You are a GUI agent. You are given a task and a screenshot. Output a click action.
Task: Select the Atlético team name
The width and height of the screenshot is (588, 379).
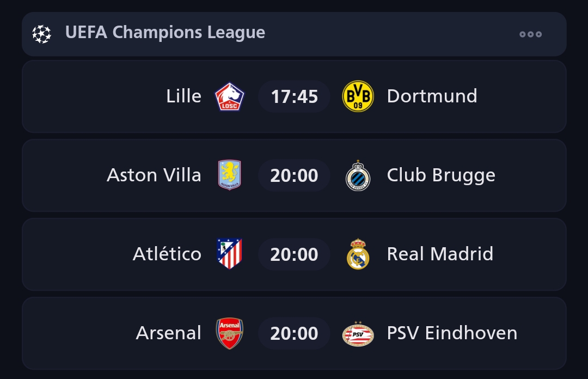pos(167,254)
